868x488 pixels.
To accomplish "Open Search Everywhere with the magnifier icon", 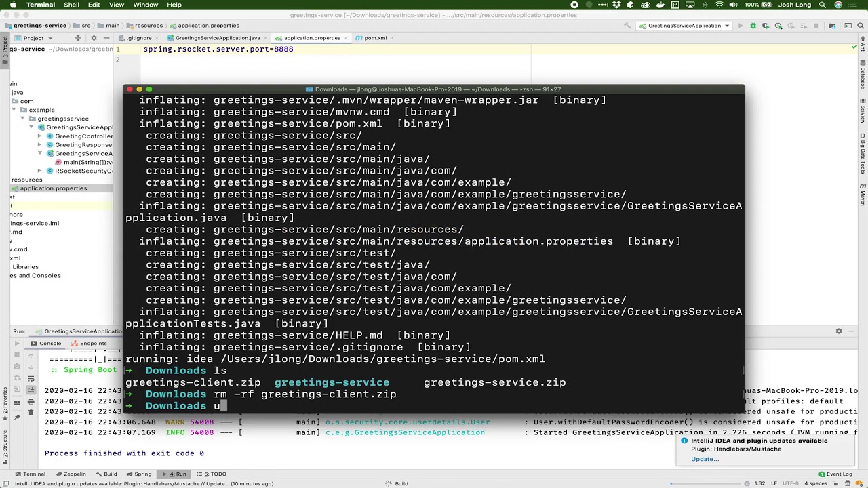I will (x=861, y=26).
